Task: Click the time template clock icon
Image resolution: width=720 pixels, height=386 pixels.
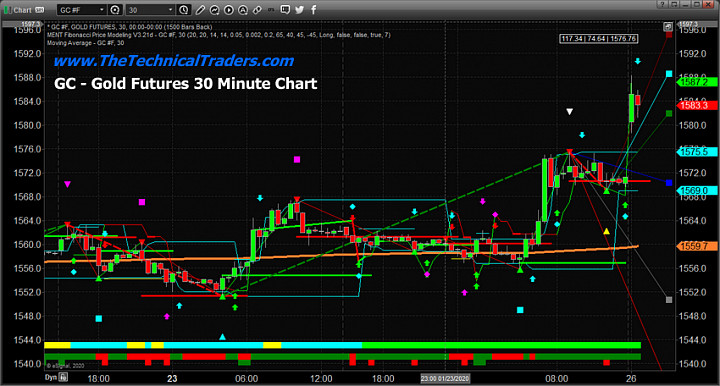Action: [183, 10]
